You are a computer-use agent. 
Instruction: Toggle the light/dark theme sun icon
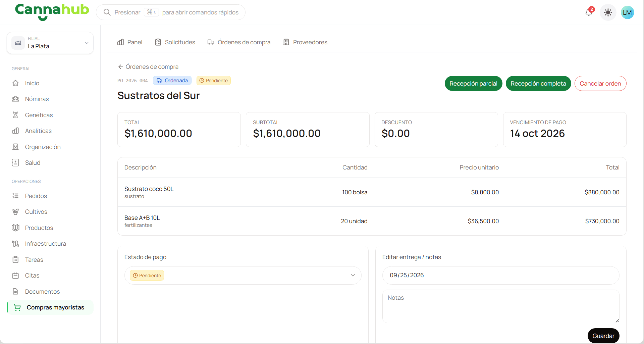(608, 12)
